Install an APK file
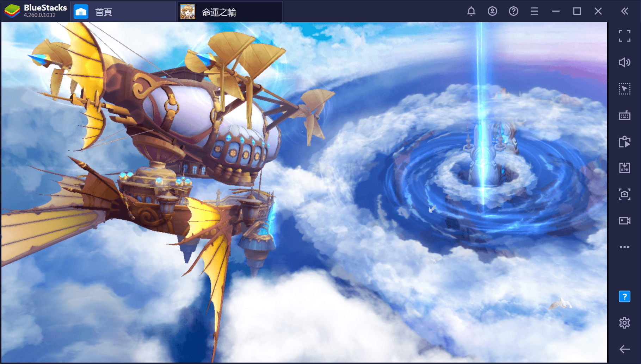Viewport: 641px width, 364px height. [624, 168]
